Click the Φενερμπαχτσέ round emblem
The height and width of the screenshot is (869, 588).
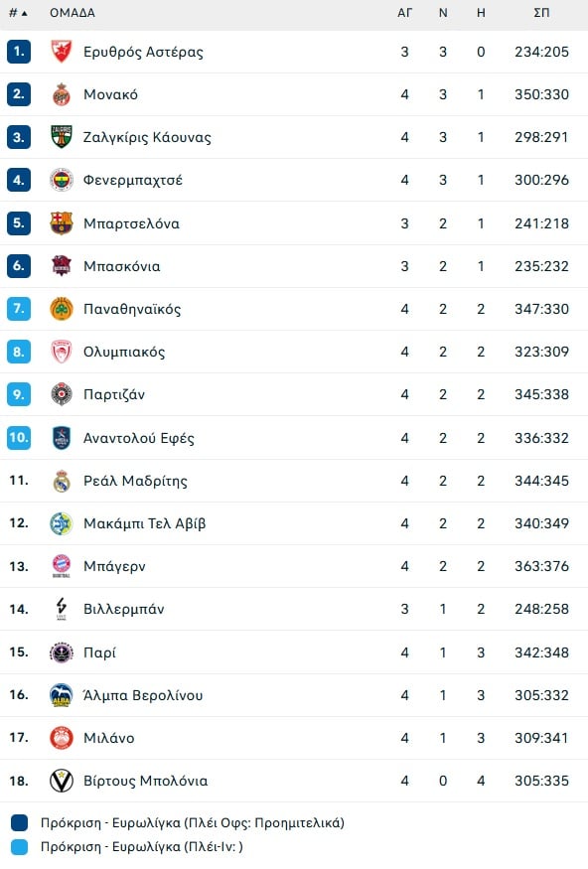(x=61, y=180)
